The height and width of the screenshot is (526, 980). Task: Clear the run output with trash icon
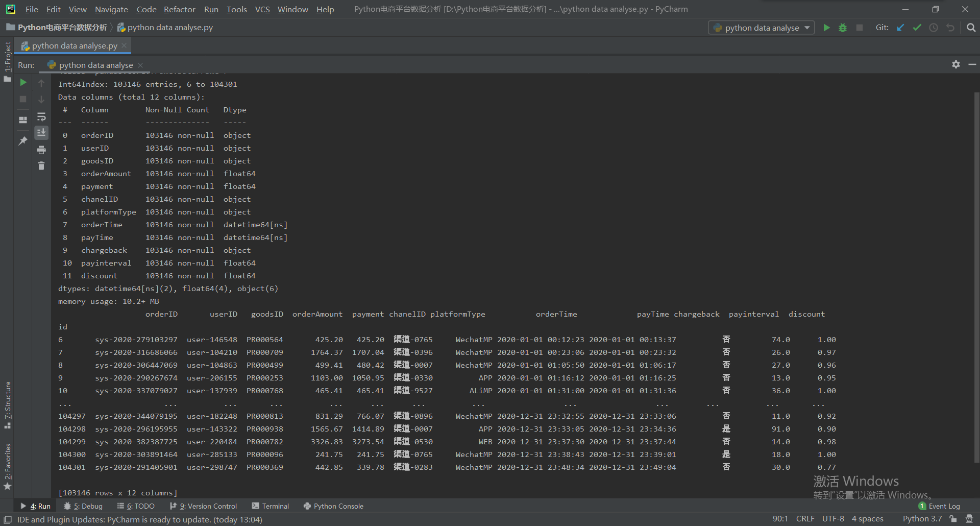point(41,165)
